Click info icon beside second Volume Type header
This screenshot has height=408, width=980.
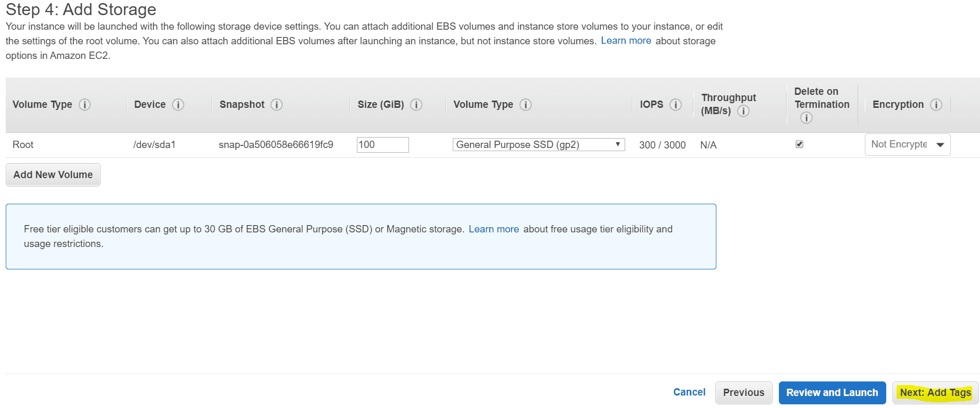click(526, 105)
